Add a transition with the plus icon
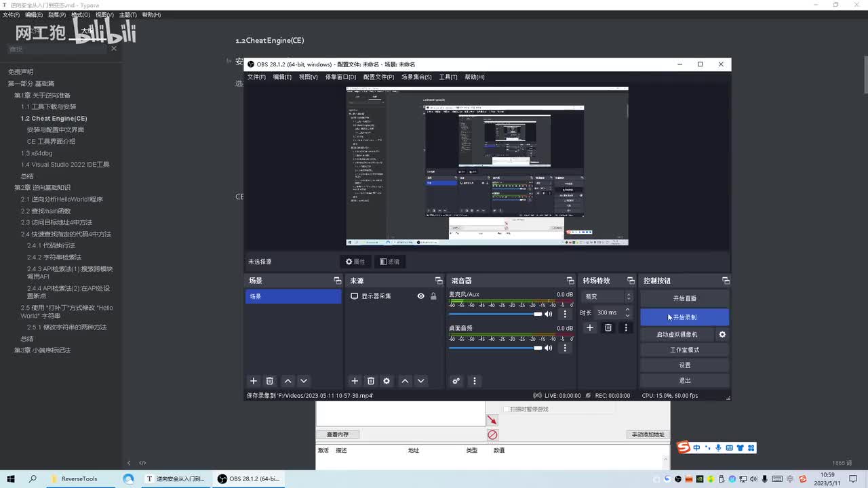This screenshot has width=868, height=488. click(x=590, y=327)
